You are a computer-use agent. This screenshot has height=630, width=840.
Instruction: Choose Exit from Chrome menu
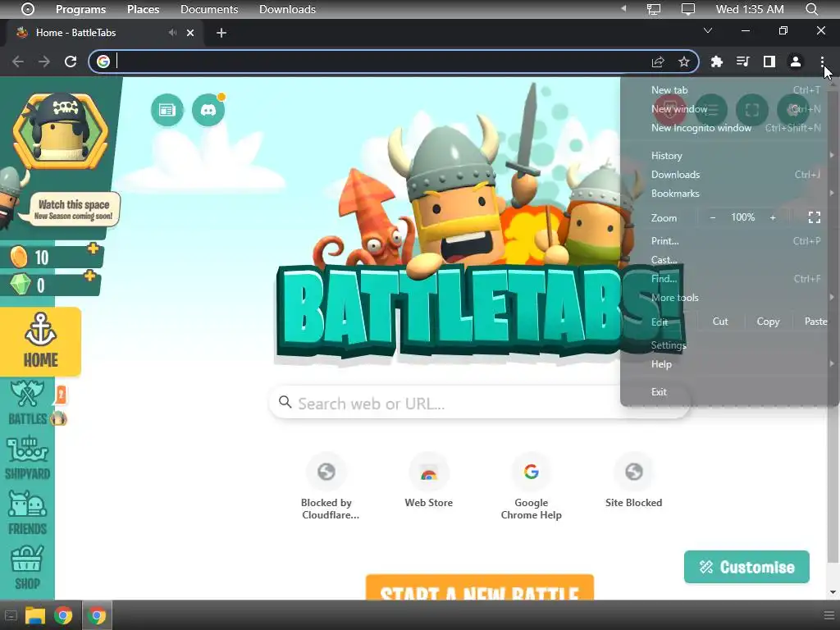pyautogui.click(x=729, y=391)
